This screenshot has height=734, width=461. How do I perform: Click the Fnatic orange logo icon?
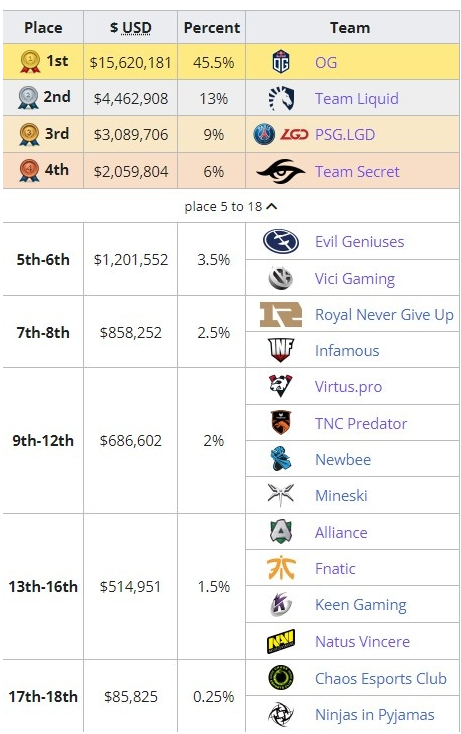point(281,568)
